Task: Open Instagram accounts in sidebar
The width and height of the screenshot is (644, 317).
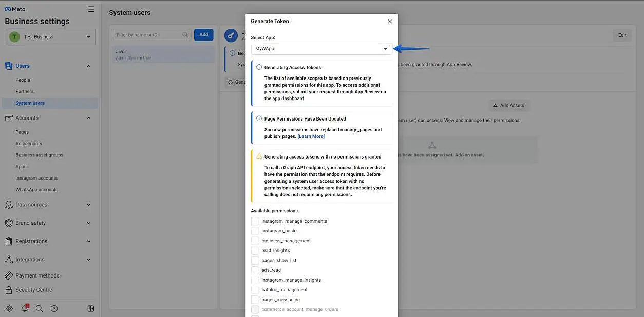Action: pos(36,178)
